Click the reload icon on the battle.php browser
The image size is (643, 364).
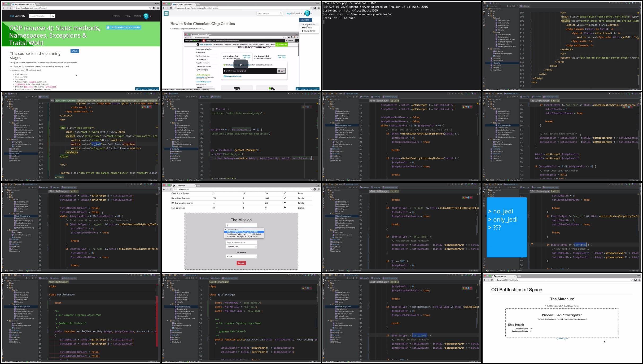(492, 280)
